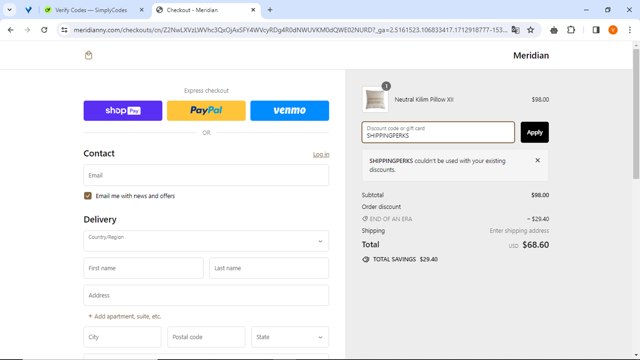The height and width of the screenshot is (360, 640).
Task: Add apartment, suite, etc. link
Action: pos(125,316)
